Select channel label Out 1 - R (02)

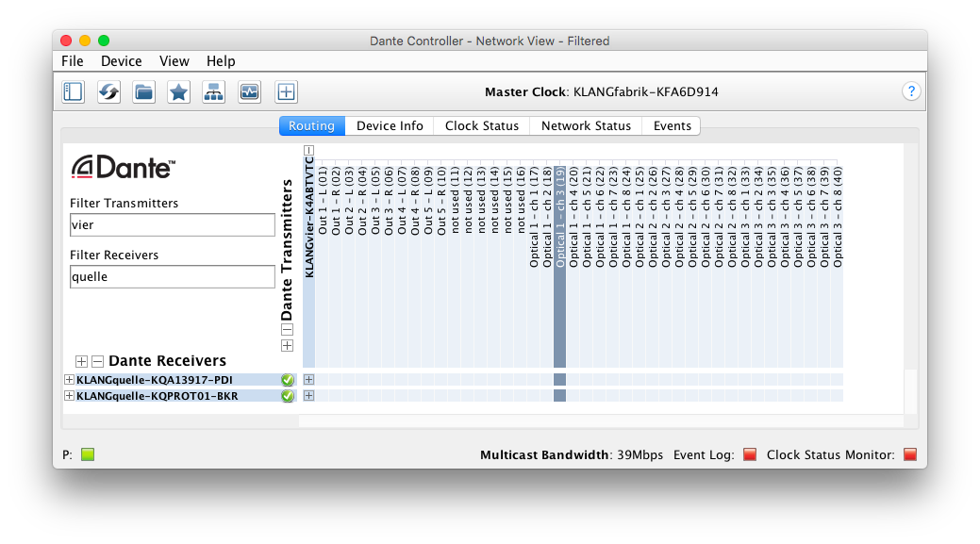click(x=336, y=201)
